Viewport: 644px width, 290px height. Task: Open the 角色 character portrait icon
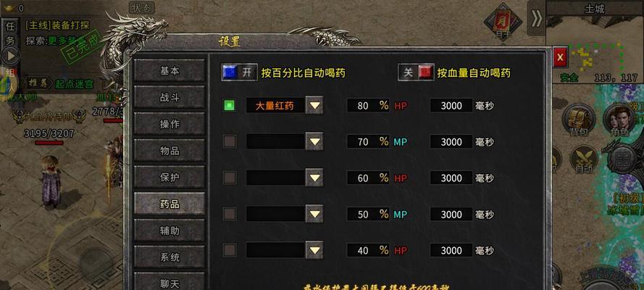[x=619, y=120]
